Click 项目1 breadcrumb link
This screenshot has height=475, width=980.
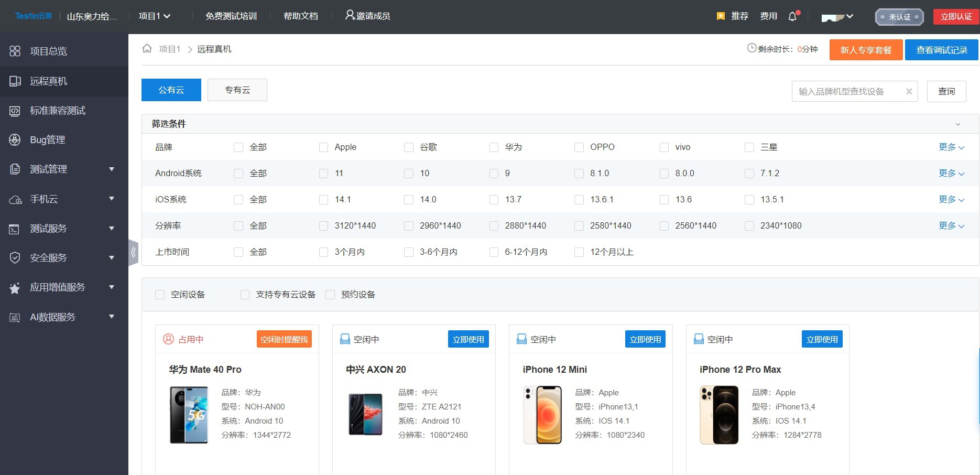pos(169,49)
